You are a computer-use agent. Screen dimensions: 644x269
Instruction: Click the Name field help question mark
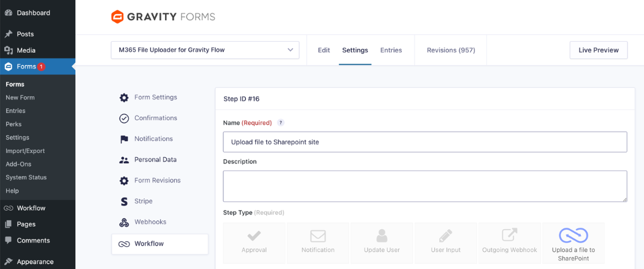click(x=280, y=123)
